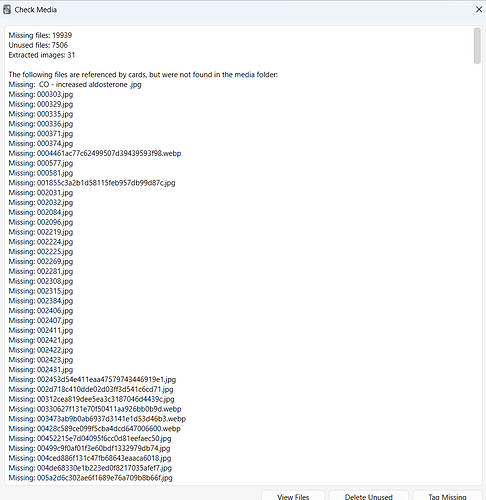Open View Files button
This screenshot has height=500, width=486.
[x=293, y=496]
